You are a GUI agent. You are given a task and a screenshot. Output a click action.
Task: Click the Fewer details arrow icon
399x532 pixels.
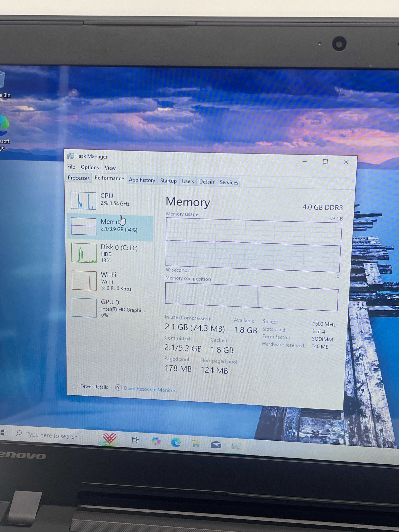[74, 386]
